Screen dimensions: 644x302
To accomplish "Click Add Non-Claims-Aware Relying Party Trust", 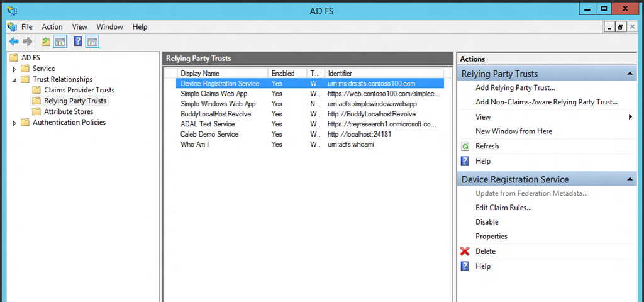I will 547,102.
